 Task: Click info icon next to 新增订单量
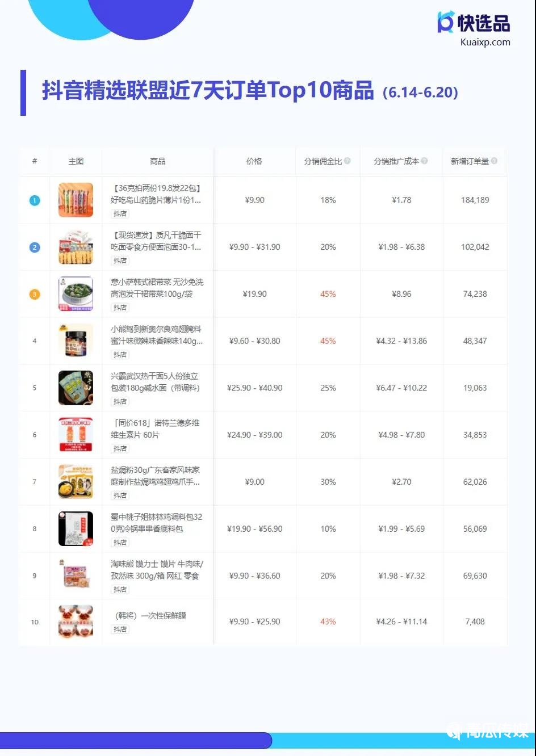494,161
